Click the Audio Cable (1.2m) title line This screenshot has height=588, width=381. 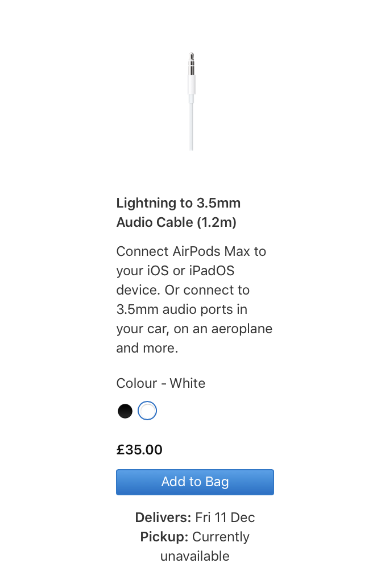[x=176, y=222]
